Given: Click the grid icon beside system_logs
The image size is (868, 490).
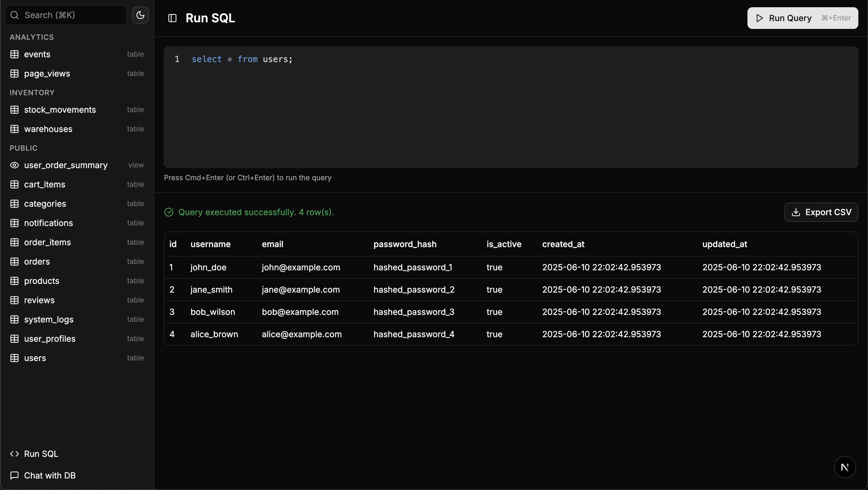Looking at the screenshot, I should (x=14, y=319).
